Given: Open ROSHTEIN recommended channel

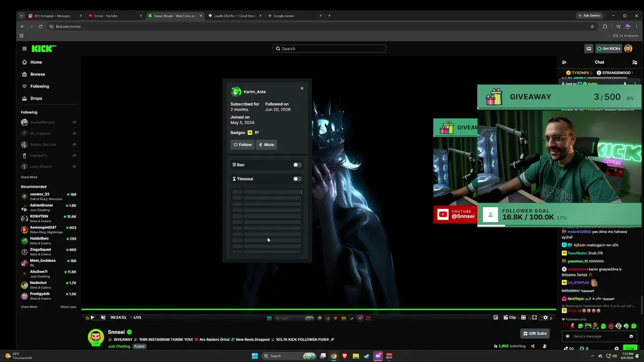Looking at the screenshot, I should pyautogui.click(x=48, y=218).
